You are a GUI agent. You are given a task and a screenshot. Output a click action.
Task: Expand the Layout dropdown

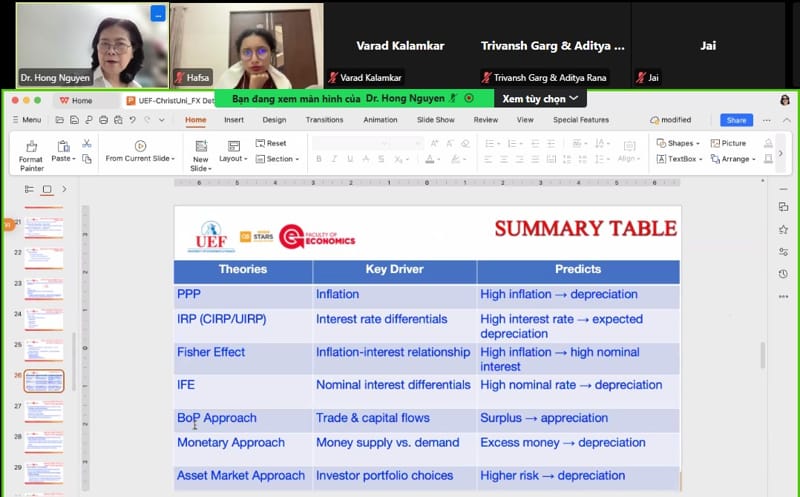coord(233,158)
